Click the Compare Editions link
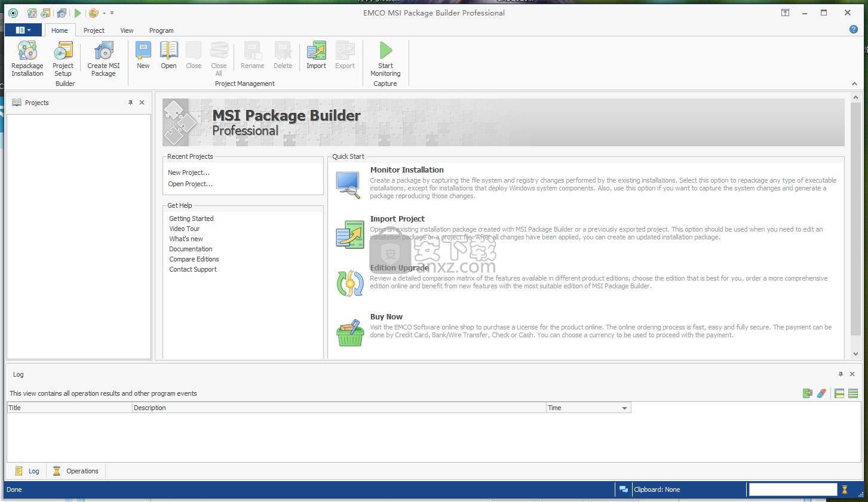 tap(194, 259)
